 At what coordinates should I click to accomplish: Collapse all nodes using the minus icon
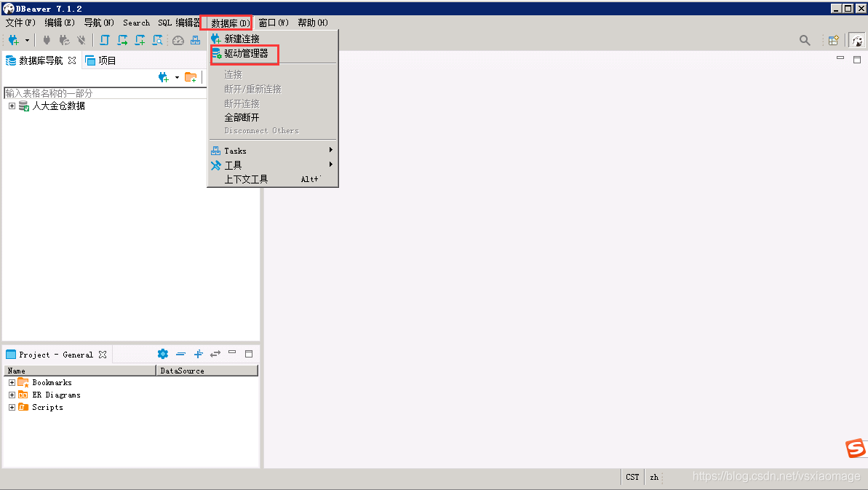pyautogui.click(x=181, y=354)
